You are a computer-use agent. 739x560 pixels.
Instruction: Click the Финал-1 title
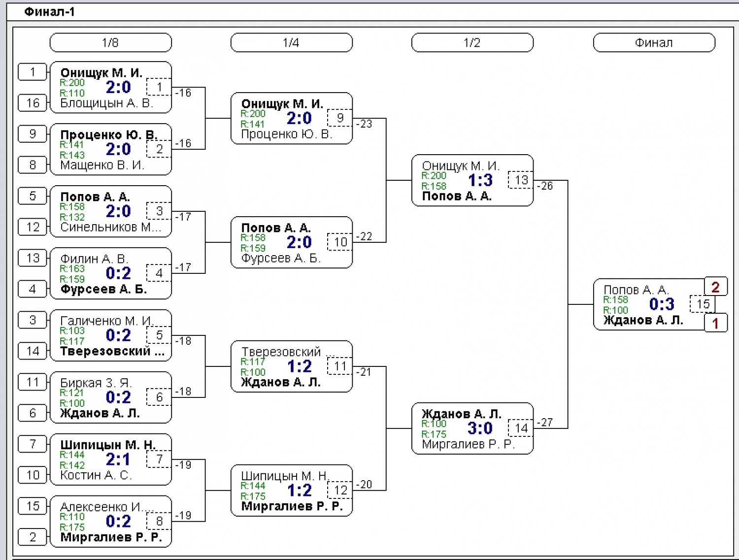[50, 12]
